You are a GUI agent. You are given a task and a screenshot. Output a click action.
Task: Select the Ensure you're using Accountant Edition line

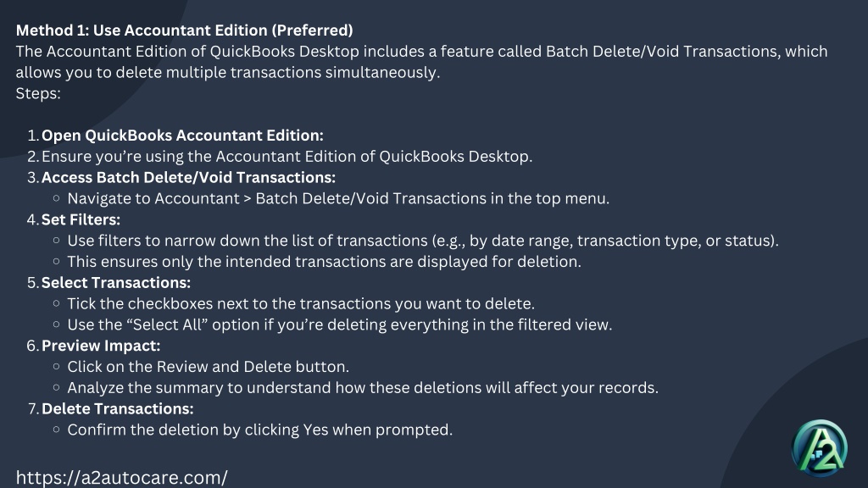[287, 157]
